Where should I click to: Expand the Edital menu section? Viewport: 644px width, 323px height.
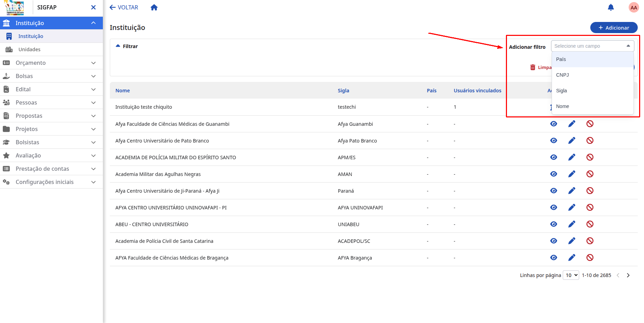click(51, 89)
